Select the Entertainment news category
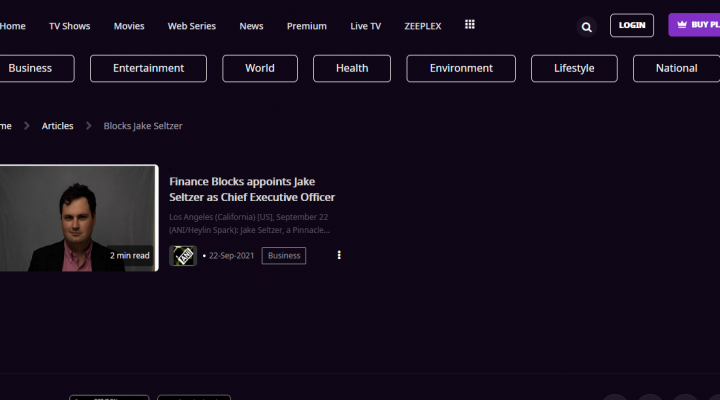This screenshot has height=400, width=720. 148,68
